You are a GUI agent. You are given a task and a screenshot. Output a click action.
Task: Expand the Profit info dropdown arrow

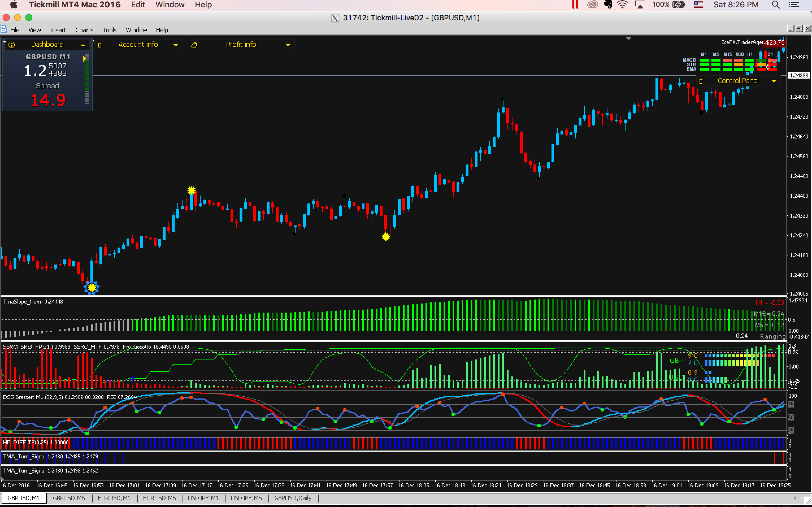288,45
